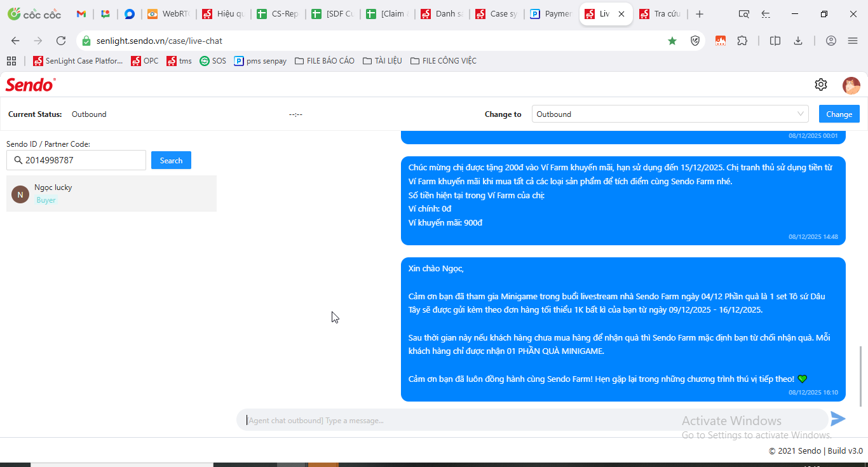Viewport: 868px width, 467px height.
Task: Close the Live chat tab
Action: tap(621, 14)
